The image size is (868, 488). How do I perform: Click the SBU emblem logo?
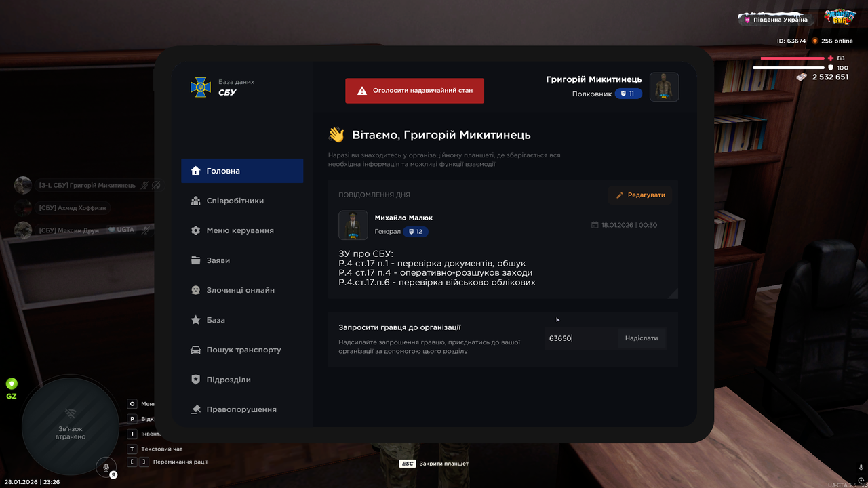click(201, 87)
